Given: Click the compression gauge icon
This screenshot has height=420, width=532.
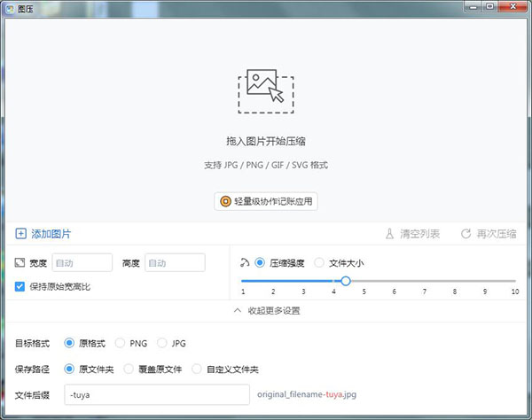Looking at the screenshot, I should pyautogui.click(x=245, y=262).
